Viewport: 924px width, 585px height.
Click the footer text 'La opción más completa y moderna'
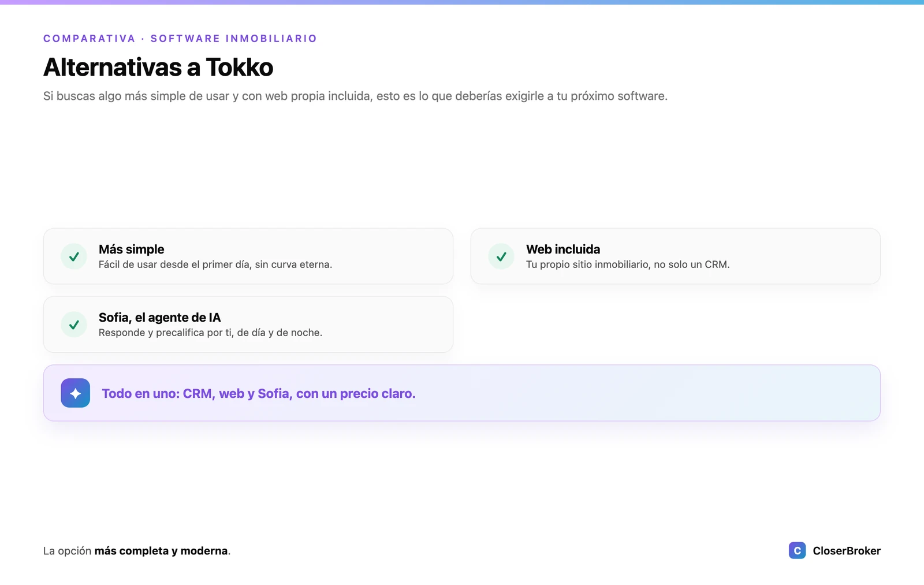[137, 551]
